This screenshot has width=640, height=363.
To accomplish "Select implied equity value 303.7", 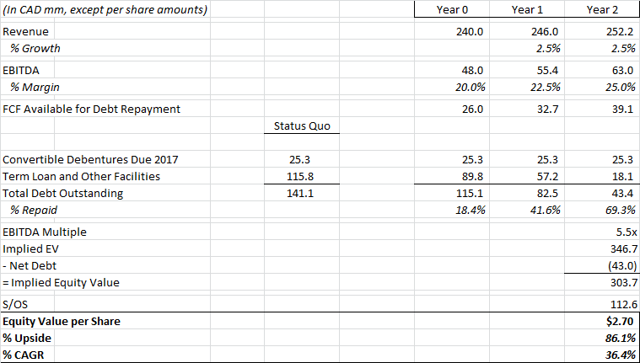I will pyautogui.click(x=623, y=283).
